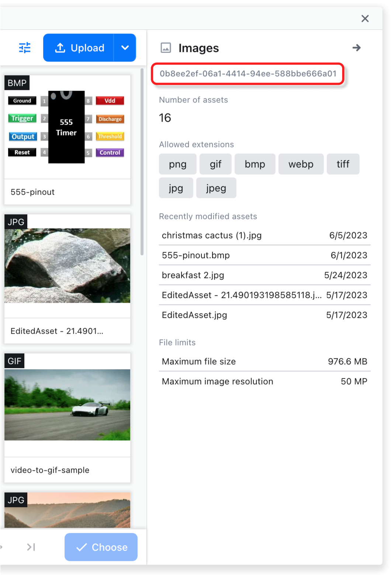Screen dimensions: 392x575
Task: Open the filter settings icon
Action: pos(24,48)
